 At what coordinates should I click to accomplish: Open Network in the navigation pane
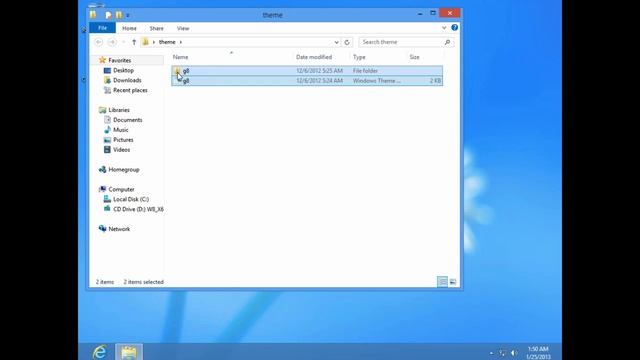pos(119,229)
